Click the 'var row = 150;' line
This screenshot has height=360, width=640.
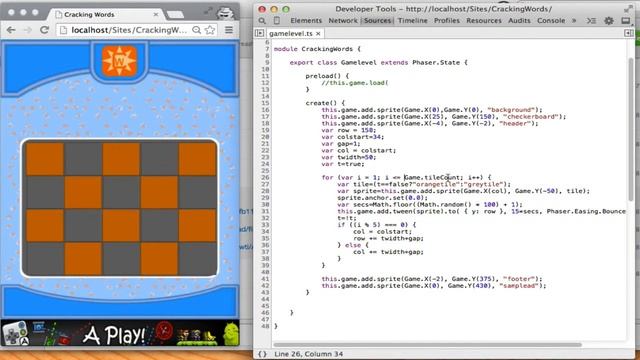[349, 130]
